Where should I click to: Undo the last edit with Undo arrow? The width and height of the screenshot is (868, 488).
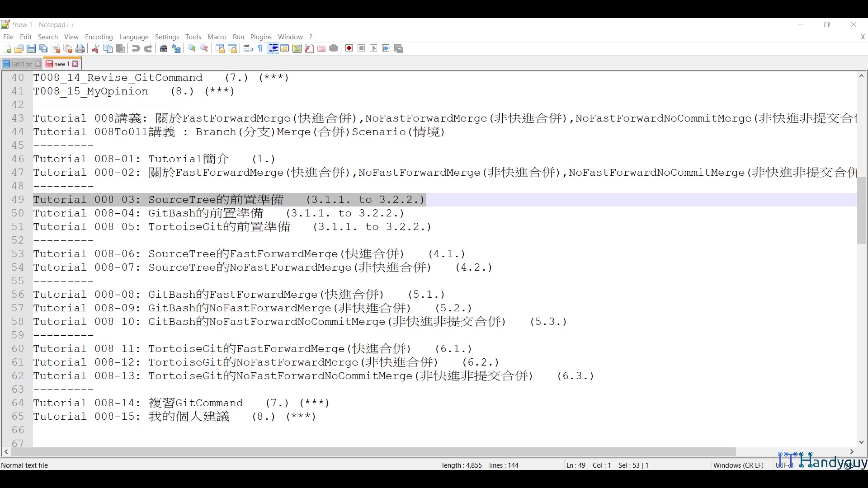click(x=136, y=48)
